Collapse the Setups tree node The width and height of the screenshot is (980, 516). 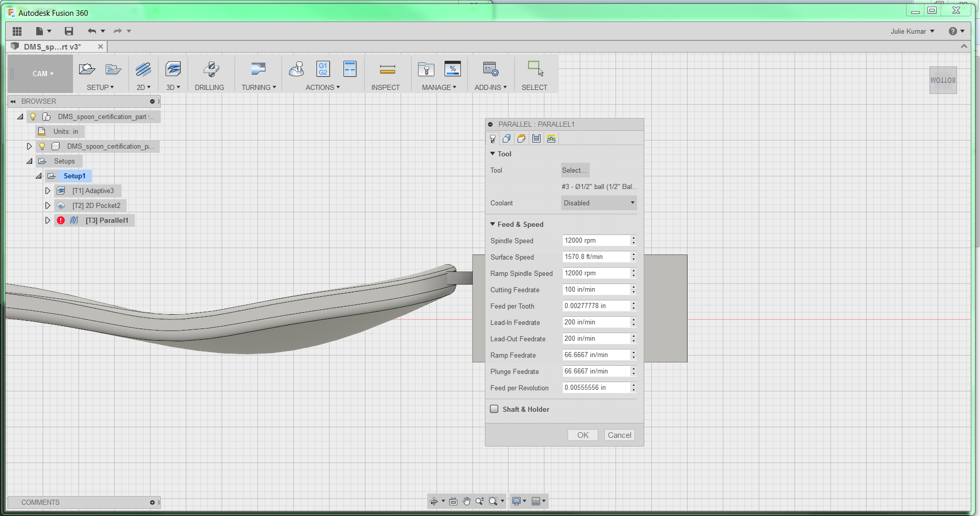pyautogui.click(x=29, y=161)
